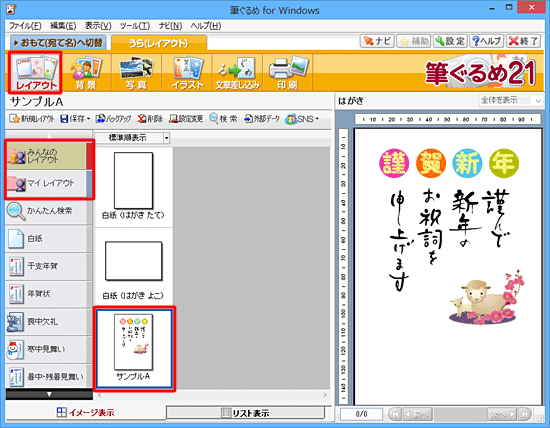Image resolution: width=550 pixels, height=428 pixels.
Task: Go to last page button
Action: click(525, 414)
